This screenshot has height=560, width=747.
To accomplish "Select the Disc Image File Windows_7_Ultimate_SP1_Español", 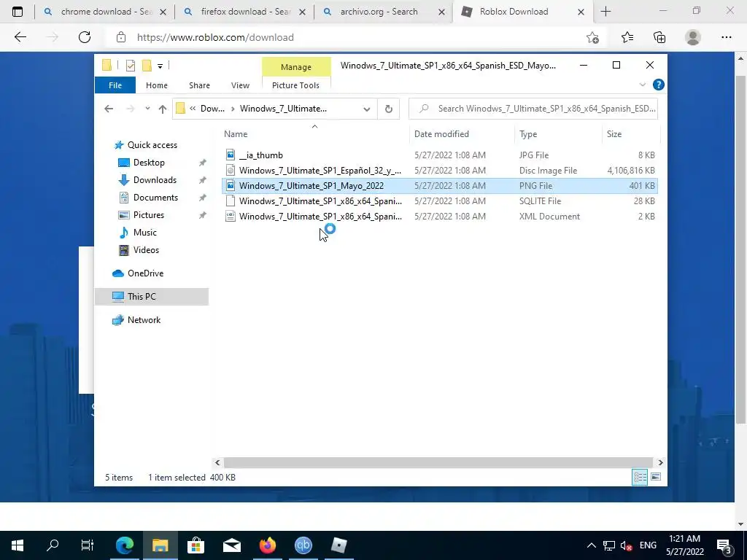I will tap(439, 171).
